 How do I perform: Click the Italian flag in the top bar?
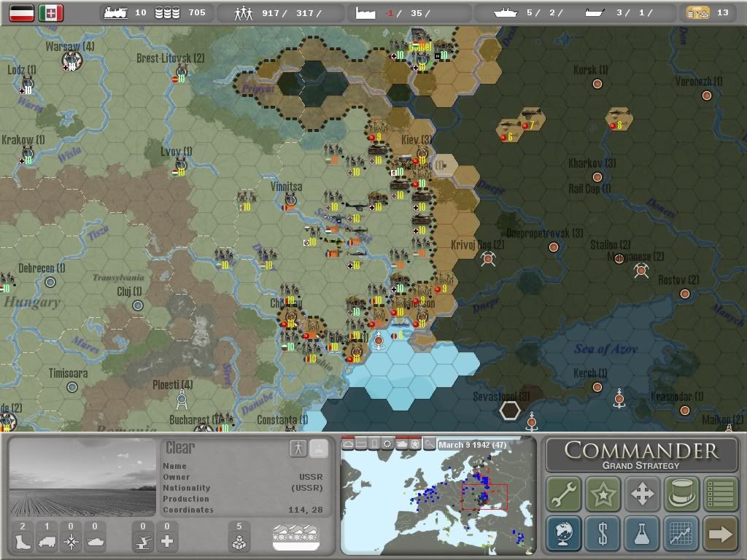point(51,13)
